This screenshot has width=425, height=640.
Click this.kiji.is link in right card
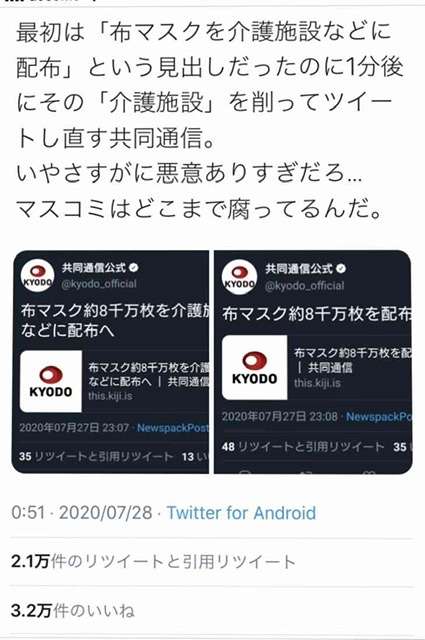317,383
